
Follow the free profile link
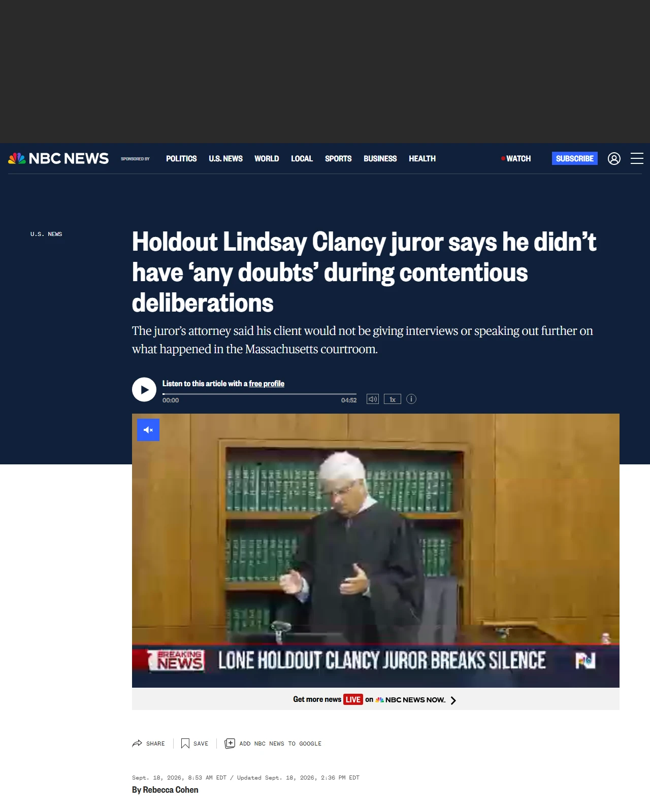(267, 384)
